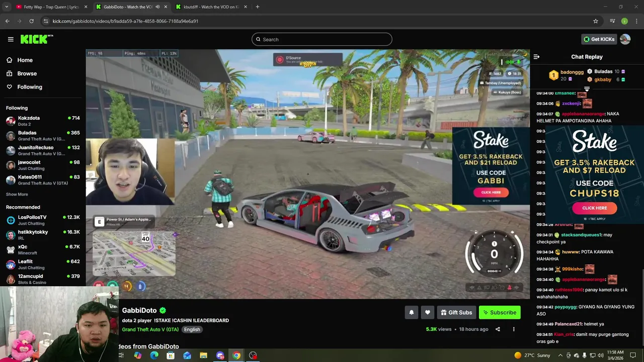Image resolution: width=644 pixels, height=362 pixels.
Task: Open the tab search dropdown
Action: point(7,7)
